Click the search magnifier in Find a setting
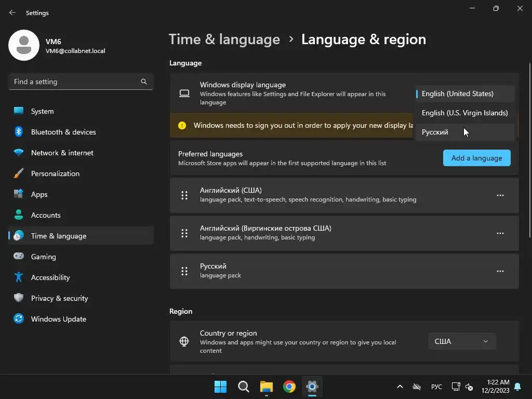This screenshot has width=532, height=399. point(144,82)
